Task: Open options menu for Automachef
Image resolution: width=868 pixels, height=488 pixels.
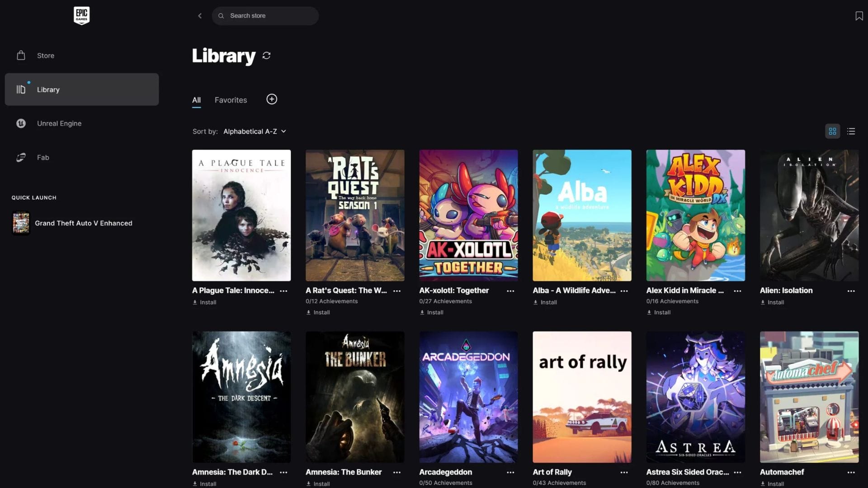Action: pos(851,472)
